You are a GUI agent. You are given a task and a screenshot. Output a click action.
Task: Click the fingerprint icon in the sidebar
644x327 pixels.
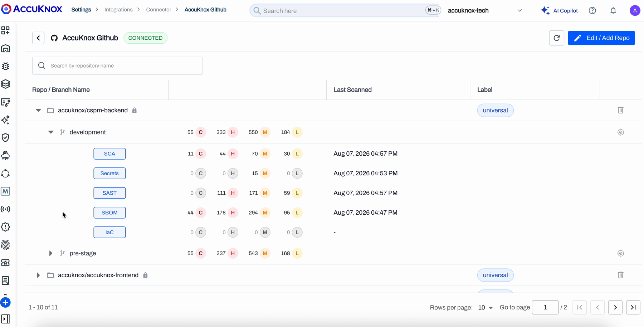6,245
